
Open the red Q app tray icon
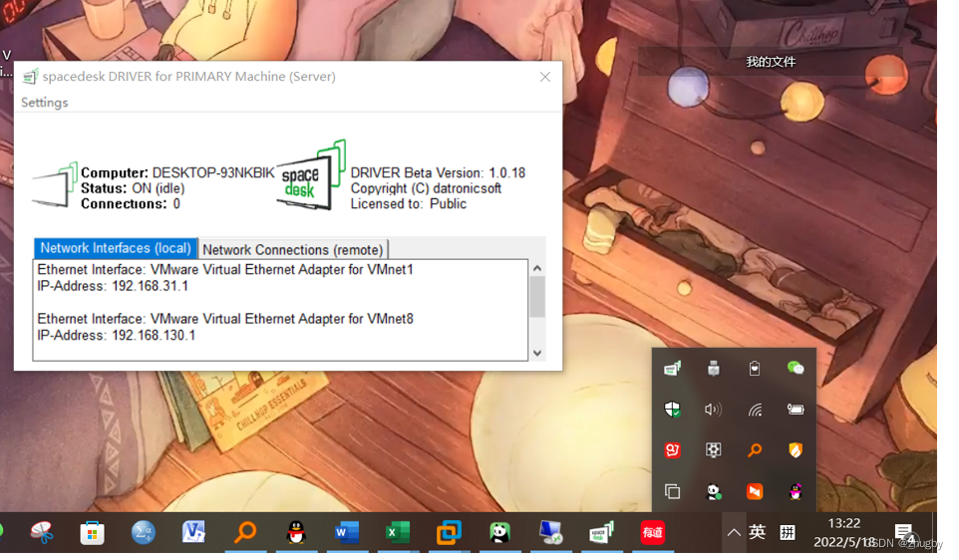(x=672, y=450)
